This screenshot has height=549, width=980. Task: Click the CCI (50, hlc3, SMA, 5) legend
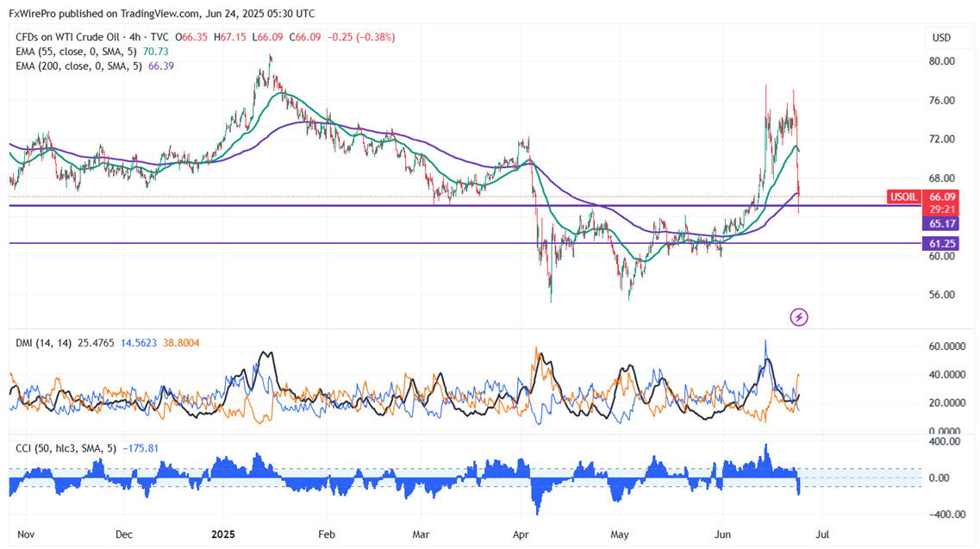point(66,448)
